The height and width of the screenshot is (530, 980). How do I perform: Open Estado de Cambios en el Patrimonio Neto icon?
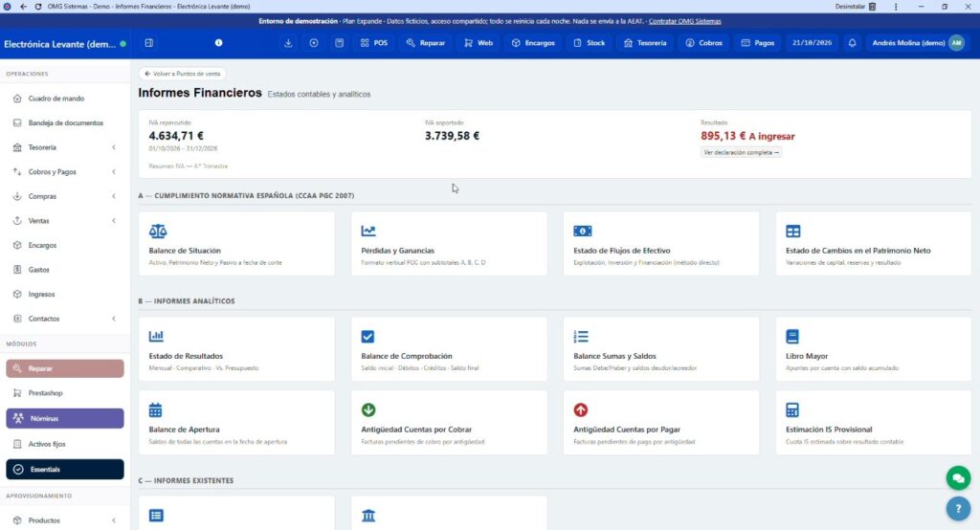tap(792, 232)
